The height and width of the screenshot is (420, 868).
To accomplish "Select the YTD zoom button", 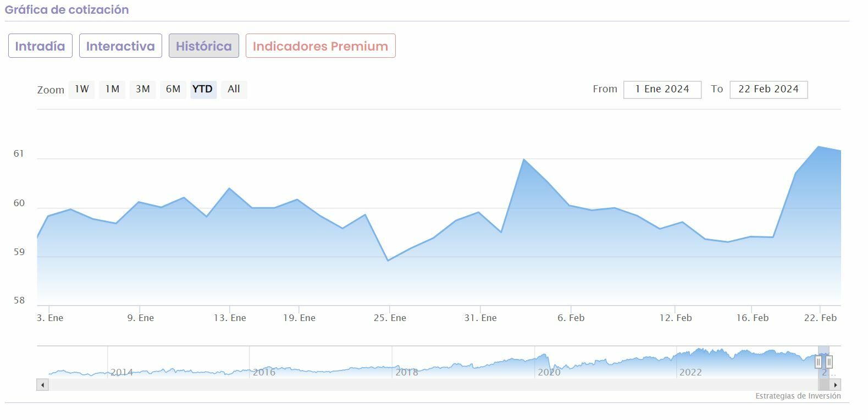I will coord(203,89).
